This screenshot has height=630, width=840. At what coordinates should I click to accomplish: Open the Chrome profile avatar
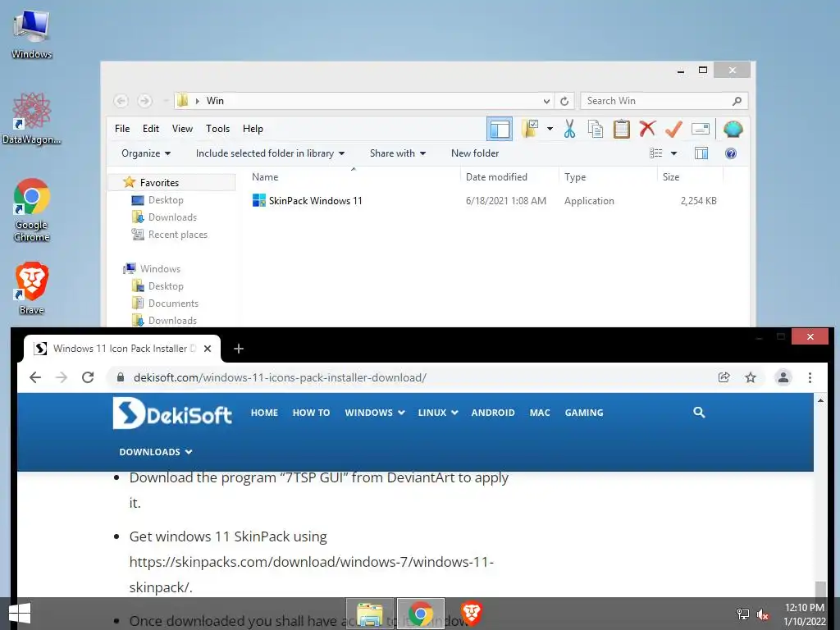(783, 377)
